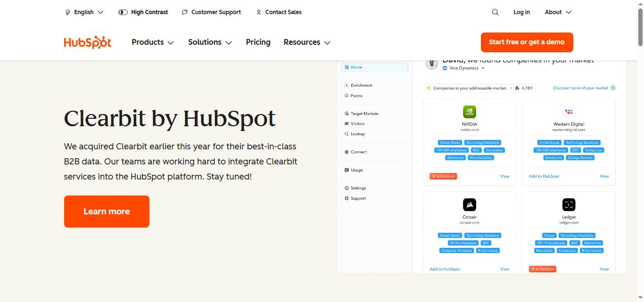
Task: Expand the English language dropdown
Action: pyautogui.click(x=84, y=12)
